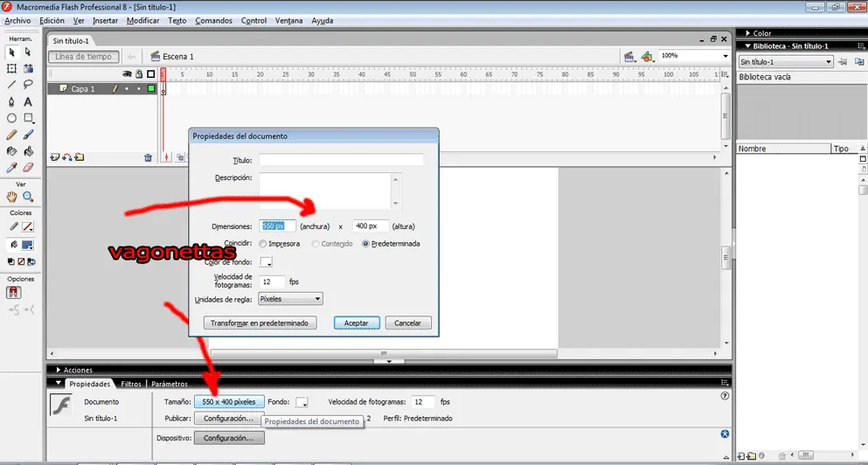This screenshot has width=868, height=465.
Task: Select the Brush tool
Action: (x=28, y=135)
